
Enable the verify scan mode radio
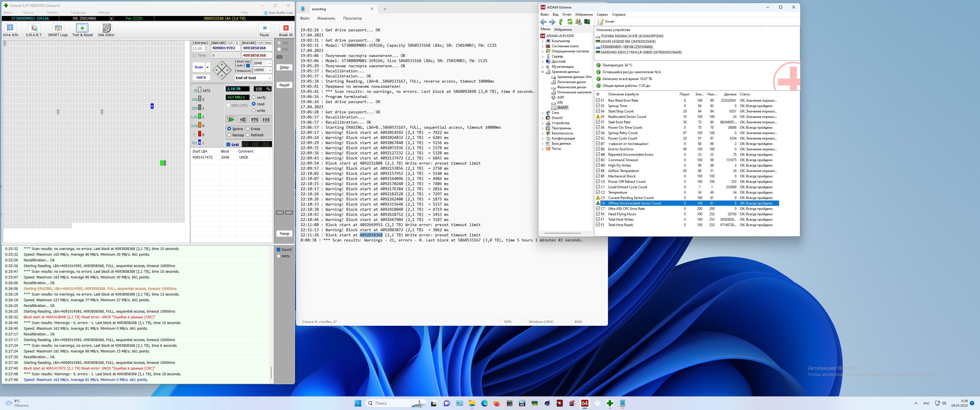click(x=254, y=98)
